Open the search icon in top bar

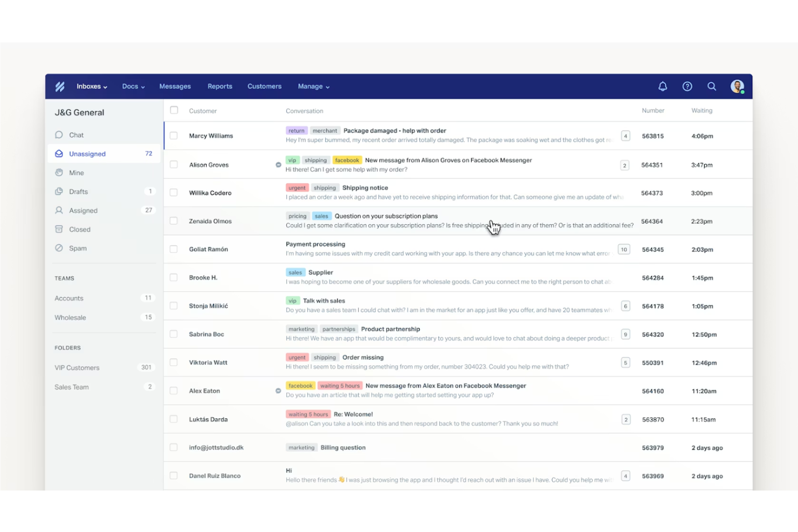tap(712, 86)
